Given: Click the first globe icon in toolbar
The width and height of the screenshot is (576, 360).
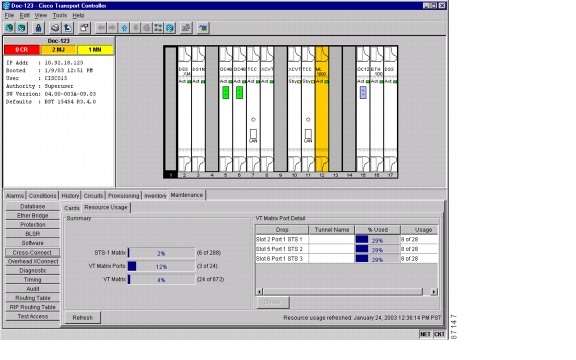Looking at the screenshot, I should pyautogui.click(x=10, y=28).
